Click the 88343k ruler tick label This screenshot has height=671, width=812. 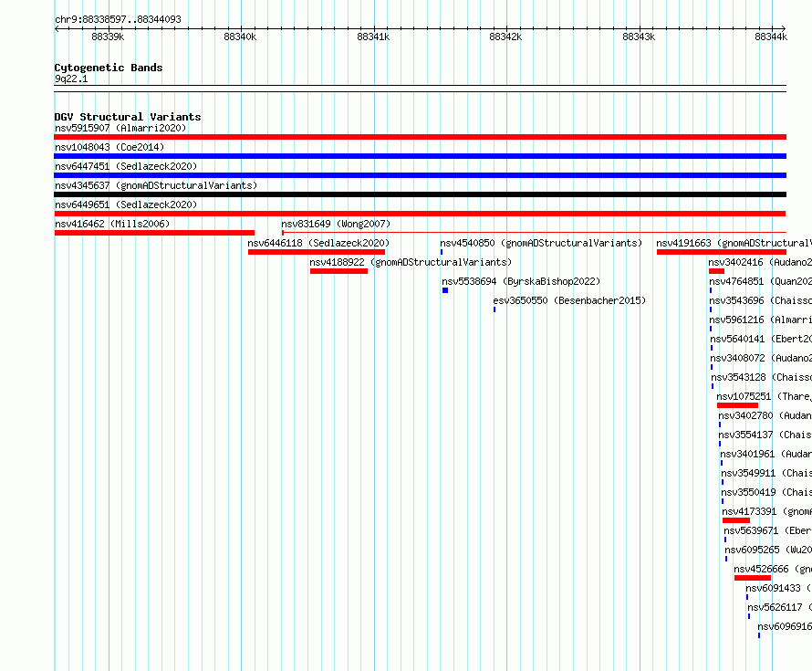[639, 37]
